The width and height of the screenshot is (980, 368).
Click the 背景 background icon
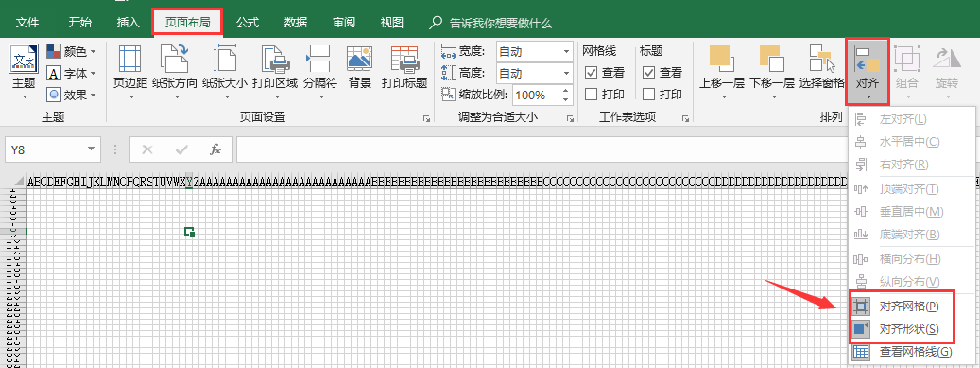pyautogui.click(x=359, y=59)
